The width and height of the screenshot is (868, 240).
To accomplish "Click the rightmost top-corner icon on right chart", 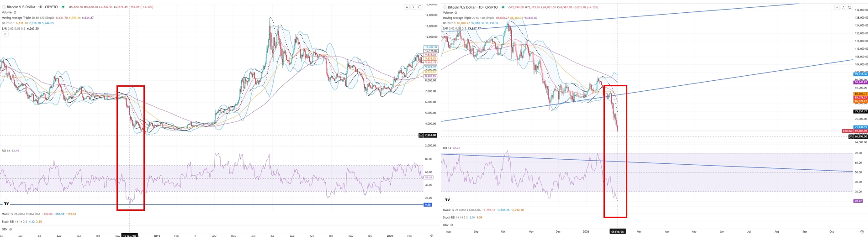I will (850, 7).
